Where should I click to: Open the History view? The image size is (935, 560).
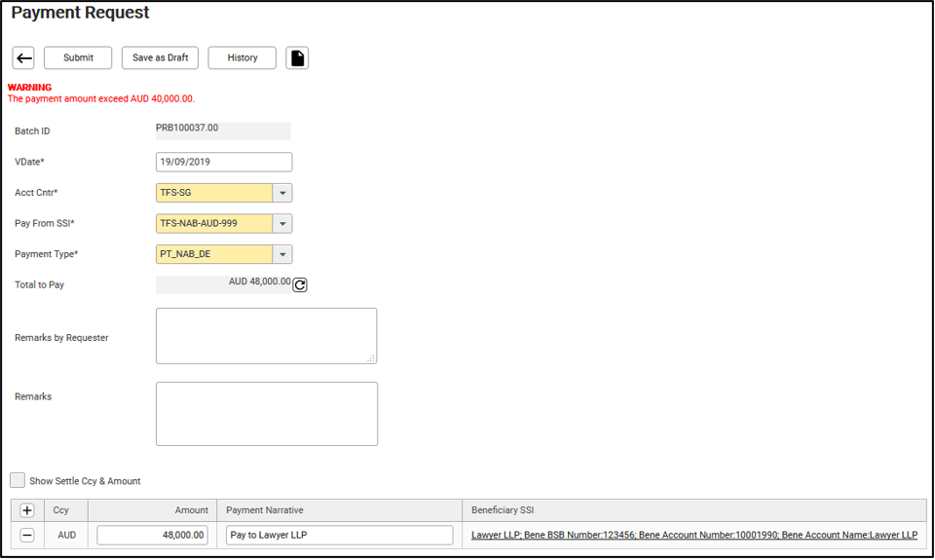(243, 58)
